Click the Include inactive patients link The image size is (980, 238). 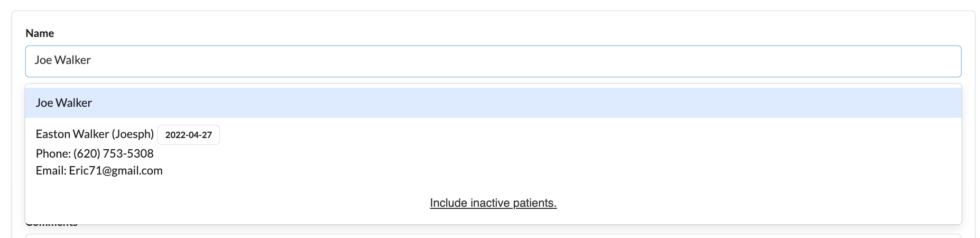[x=493, y=203]
